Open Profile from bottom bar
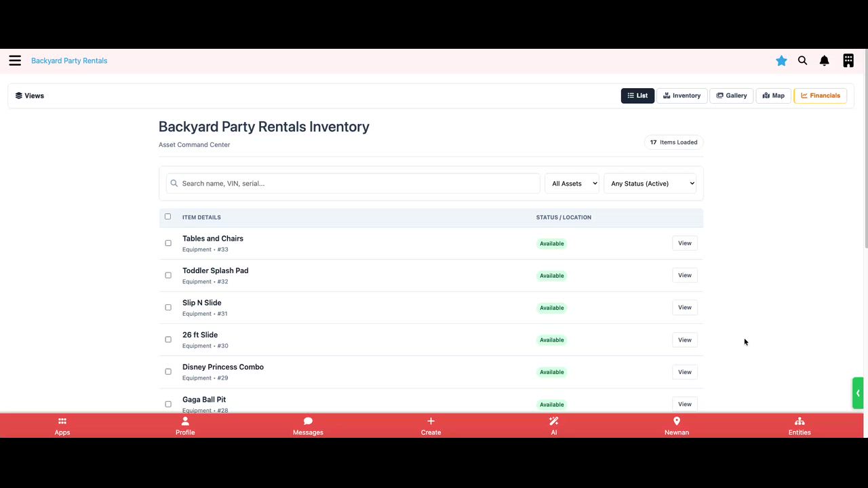This screenshot has height=488, width=868. pos(185,426)
